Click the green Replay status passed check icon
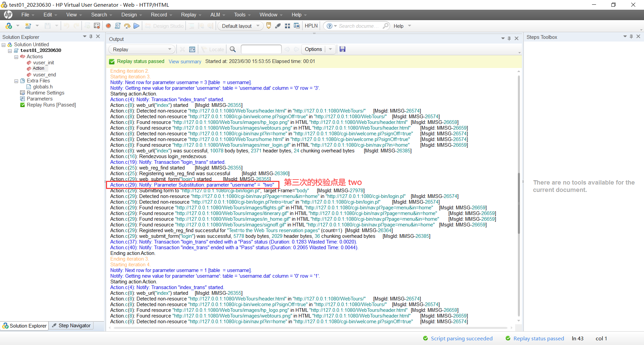Screen dimensions: 644x345 [x=112, y=62]
